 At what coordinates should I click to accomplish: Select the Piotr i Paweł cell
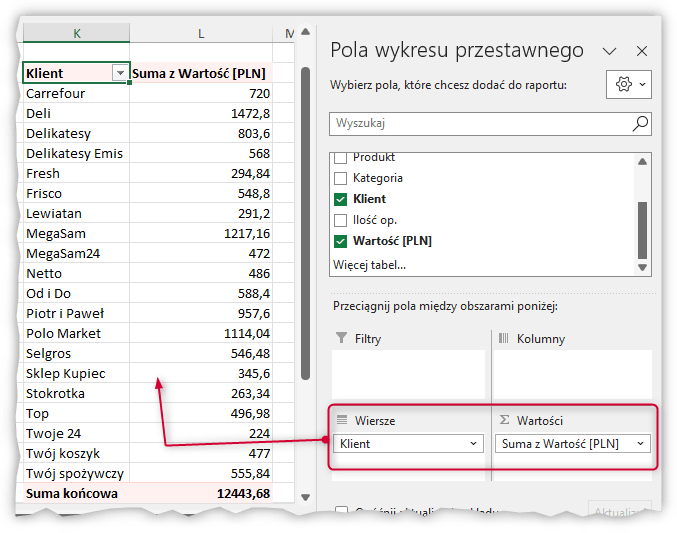point(76,313)
